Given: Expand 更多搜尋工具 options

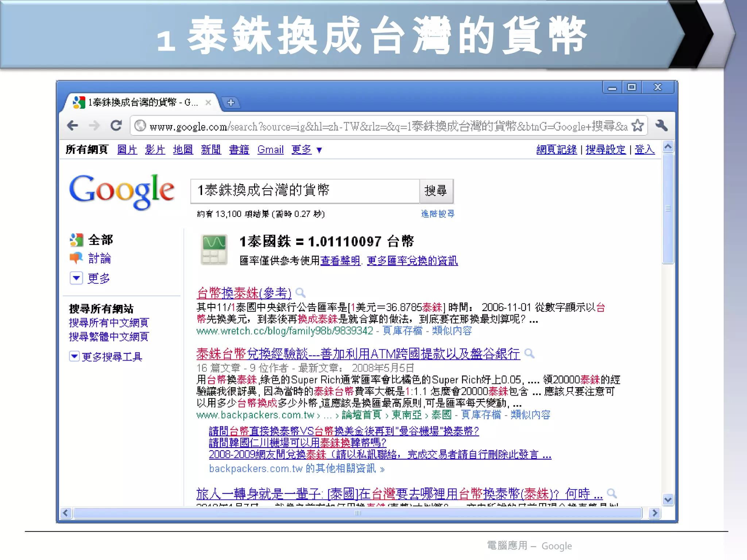Looking at the screenshot, I should (106, 356).
